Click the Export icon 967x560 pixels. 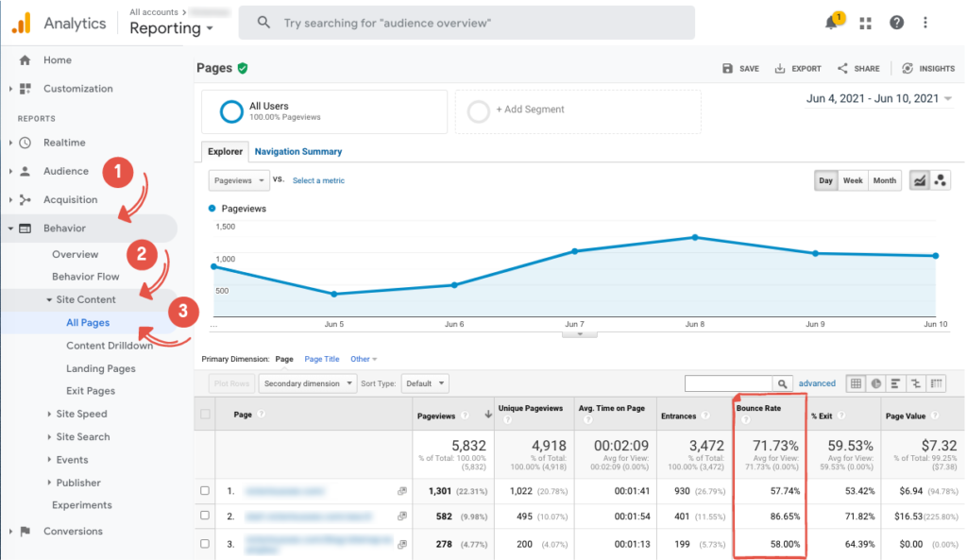pos(780,69)
